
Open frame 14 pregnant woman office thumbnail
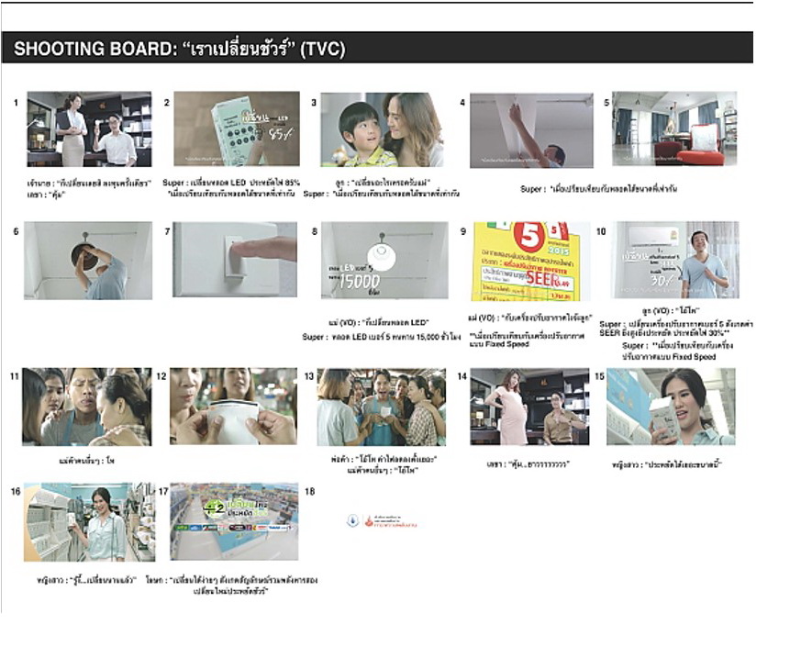529,407
